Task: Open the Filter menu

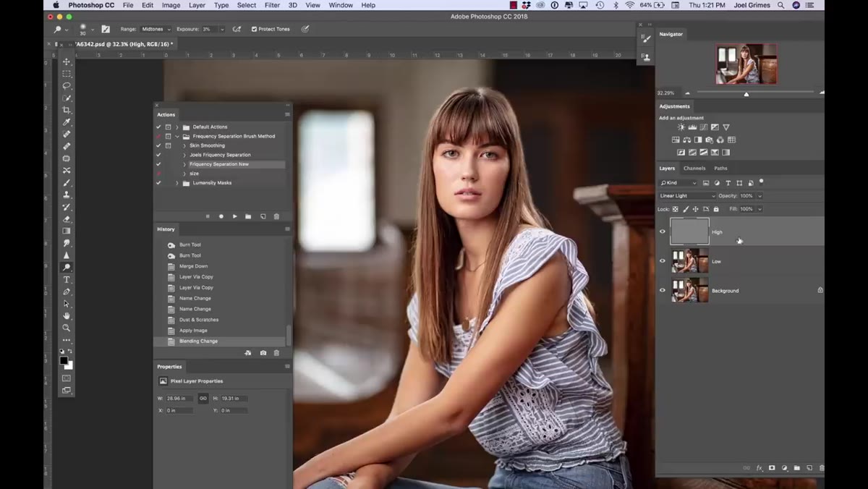Action: click(x=272, y=5)
